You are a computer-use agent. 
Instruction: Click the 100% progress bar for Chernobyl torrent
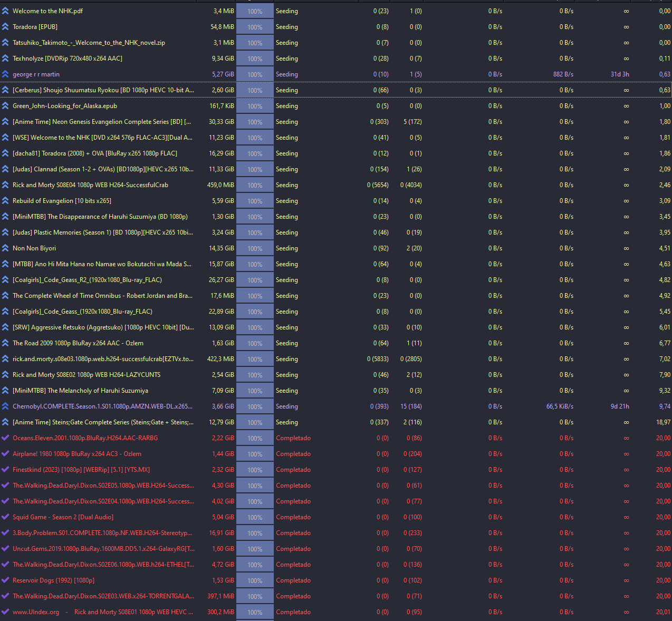click(255, 406)
